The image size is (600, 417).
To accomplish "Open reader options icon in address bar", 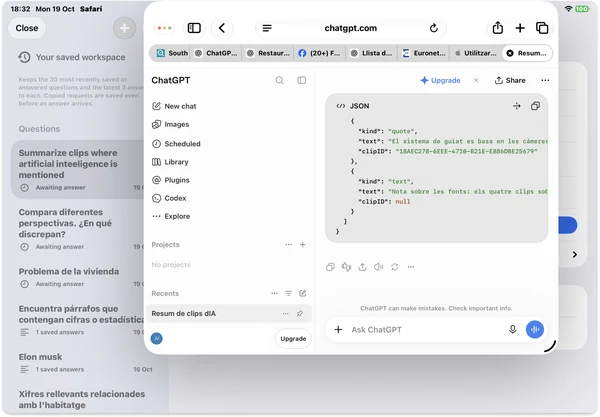I will [x=267, y=28].
